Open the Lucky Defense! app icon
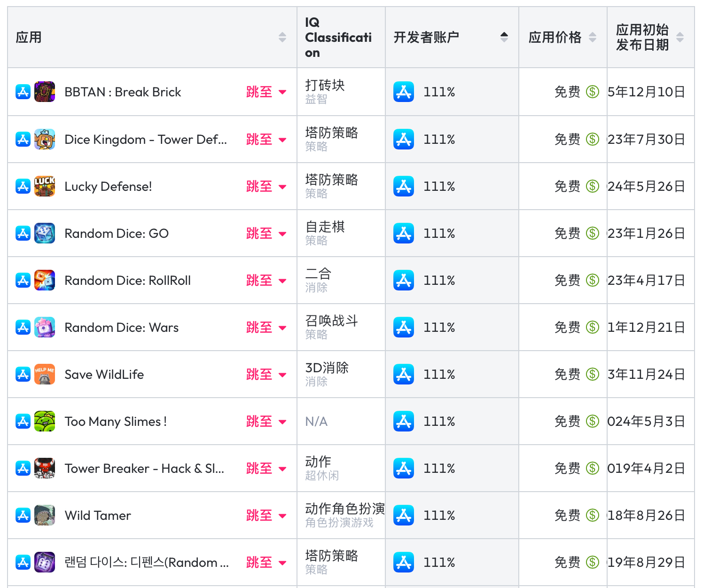The image size is (703, 588). pyautogui.click(x=45, y=186)
